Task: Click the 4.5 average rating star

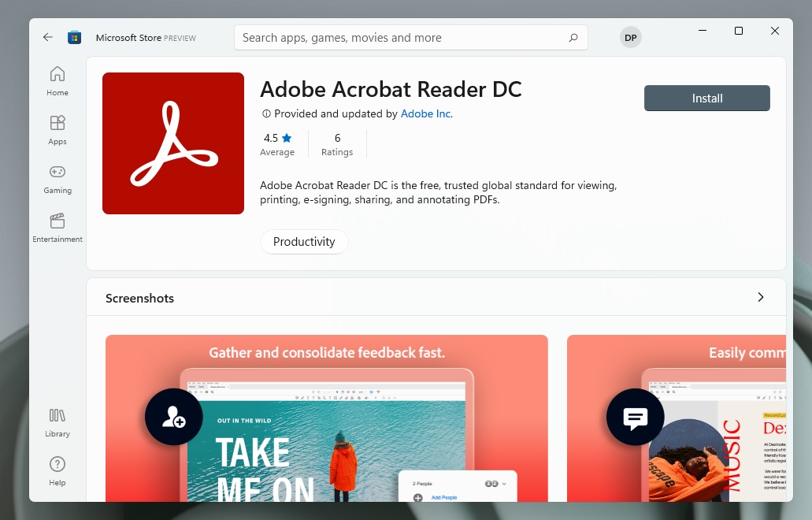Action: [286, 137]
